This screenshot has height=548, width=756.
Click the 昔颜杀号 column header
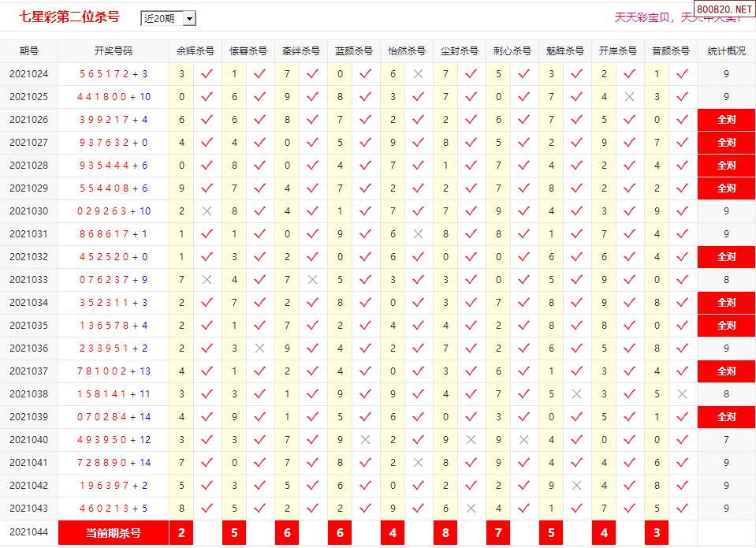671,51
